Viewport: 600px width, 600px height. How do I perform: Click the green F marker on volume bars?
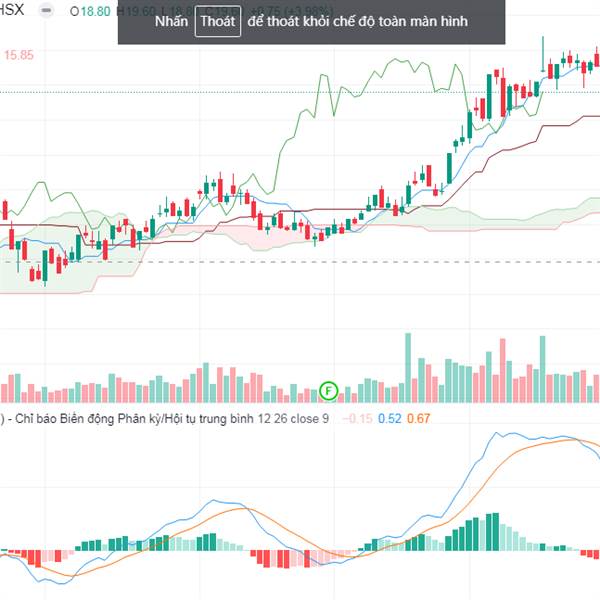(x=328, y=391)
